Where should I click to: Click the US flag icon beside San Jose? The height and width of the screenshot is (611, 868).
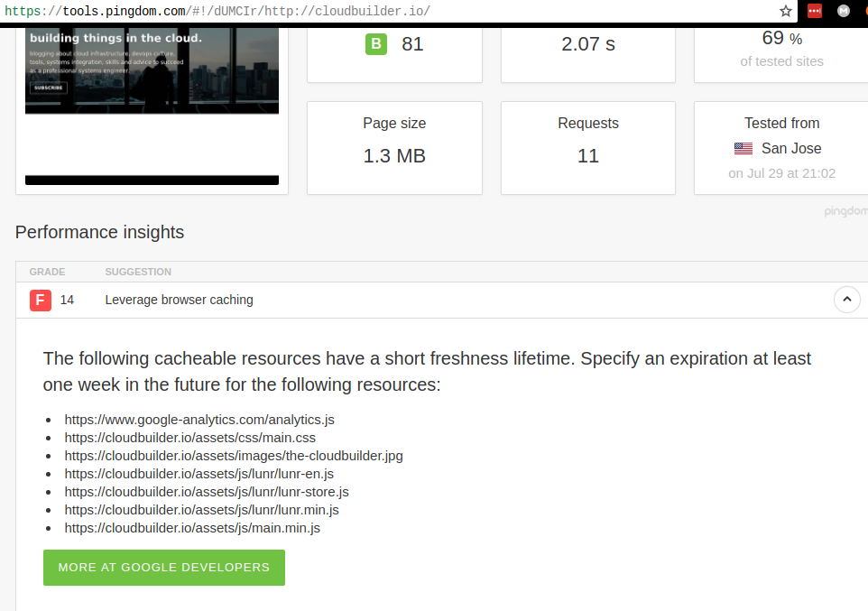pos(743,149)
